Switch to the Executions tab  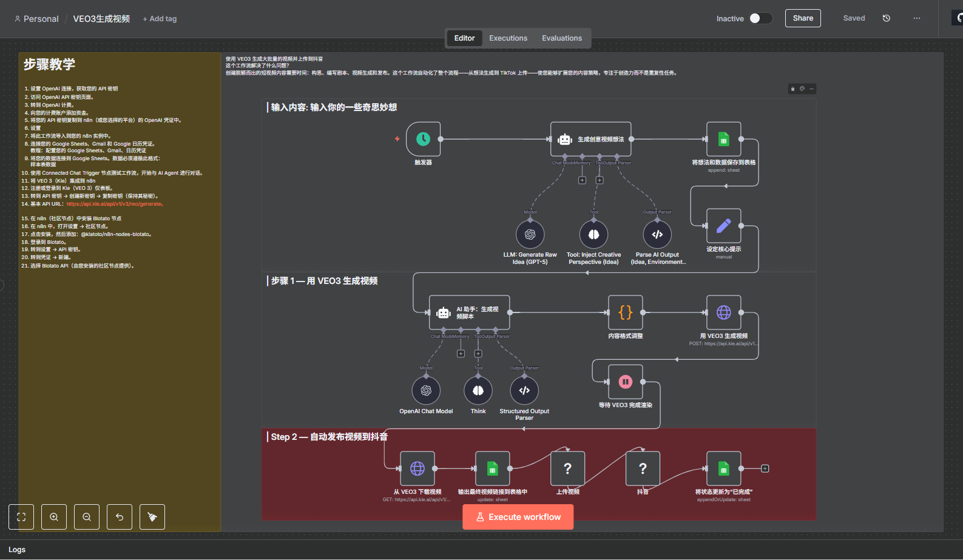[508, 38]
